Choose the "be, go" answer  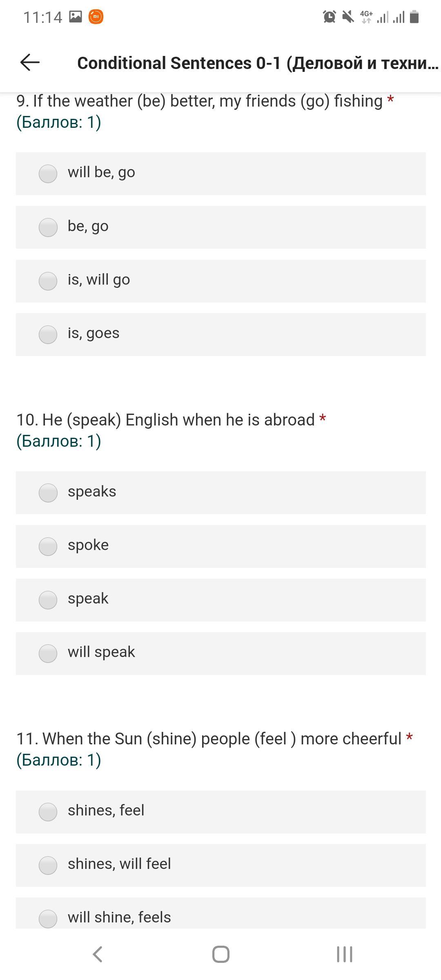(48, 227)
